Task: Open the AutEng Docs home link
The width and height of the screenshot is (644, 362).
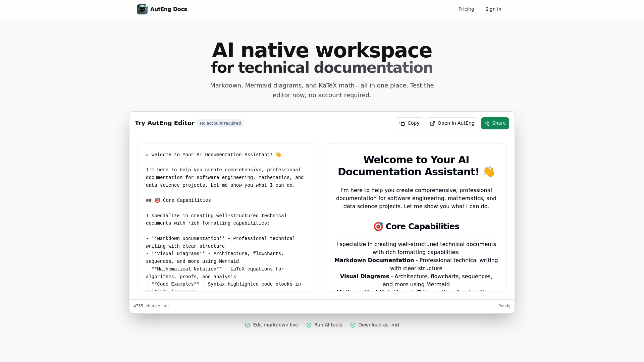Action: pyautogui.click(x=162, y=9)
